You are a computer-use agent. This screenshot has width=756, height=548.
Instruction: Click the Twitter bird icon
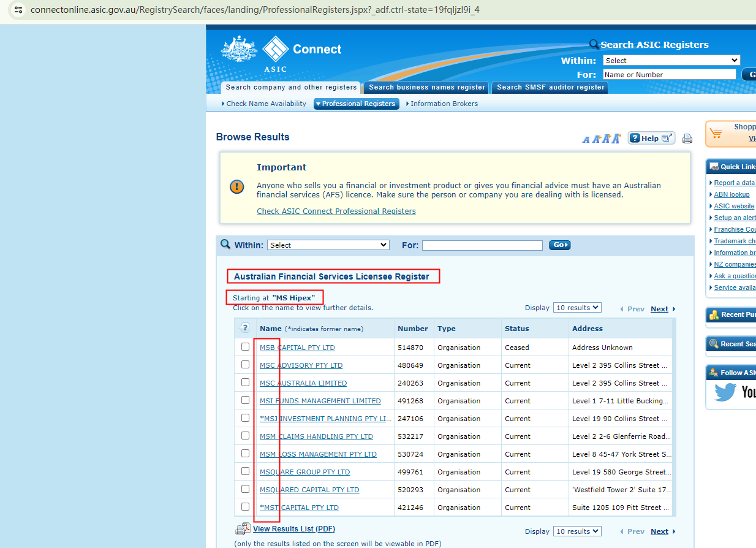[725, 392]
